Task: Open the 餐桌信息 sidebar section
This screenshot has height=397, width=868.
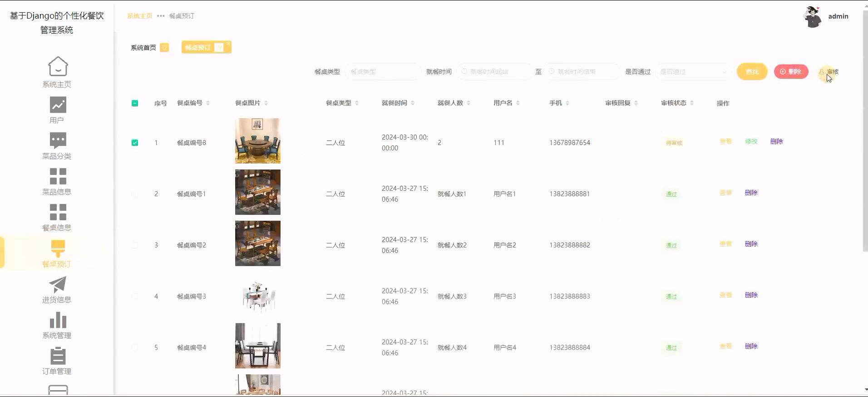Action: 57,218
